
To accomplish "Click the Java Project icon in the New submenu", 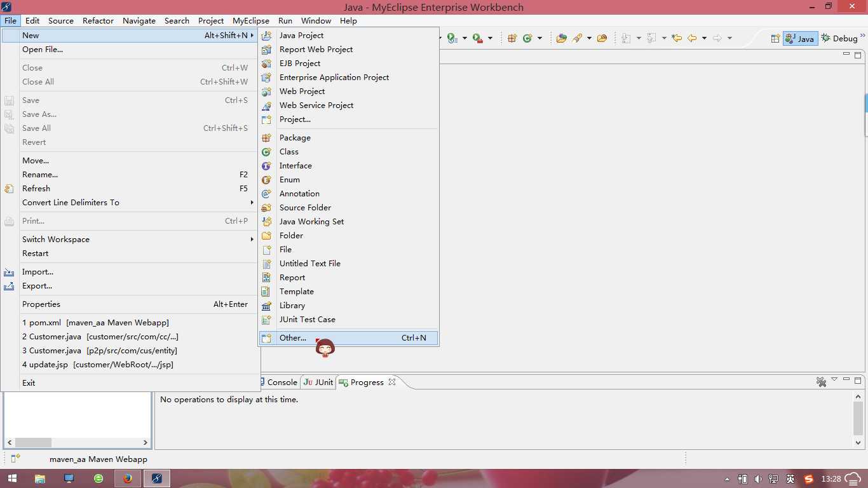I will pos(267,36).
